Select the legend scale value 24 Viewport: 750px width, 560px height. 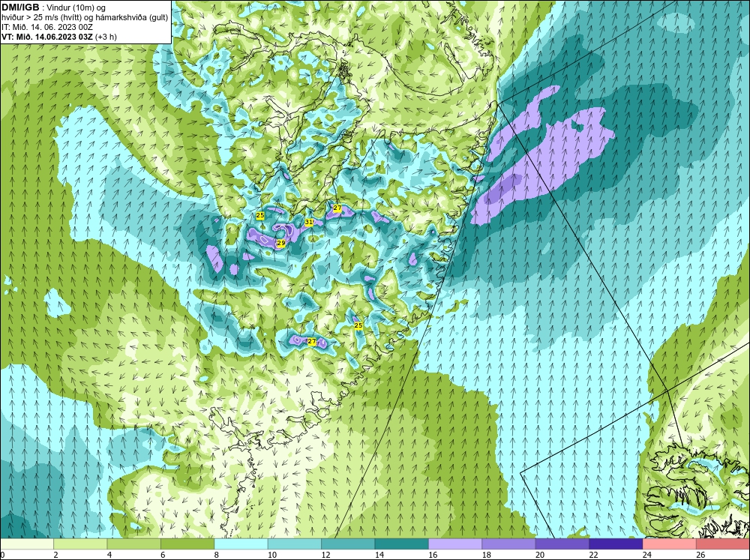click(646, 555)
